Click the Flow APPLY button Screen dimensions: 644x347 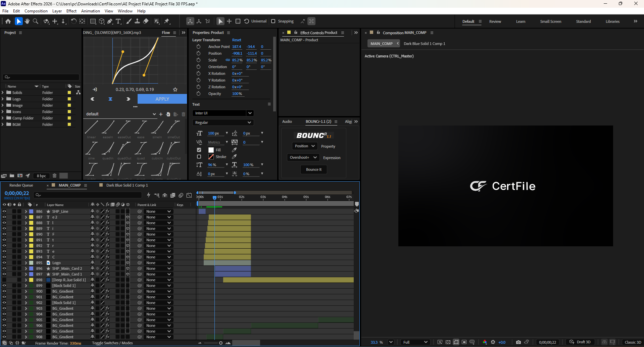162,99
